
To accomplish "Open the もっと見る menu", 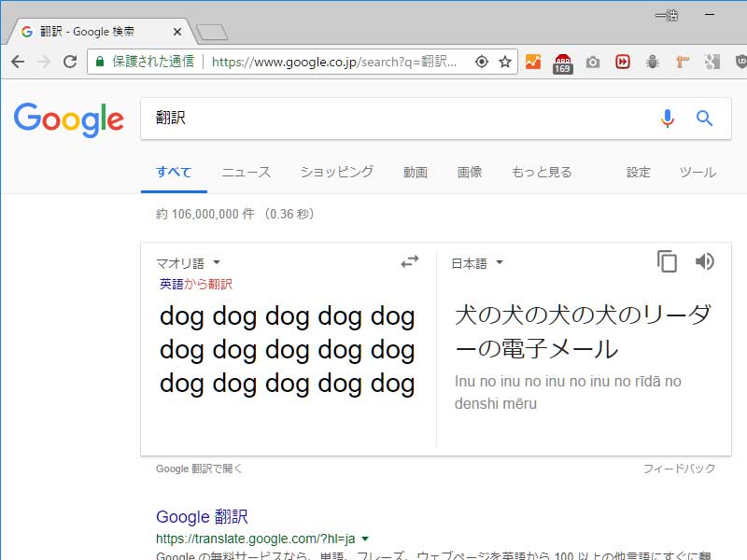I will click(x=542, y=172).
